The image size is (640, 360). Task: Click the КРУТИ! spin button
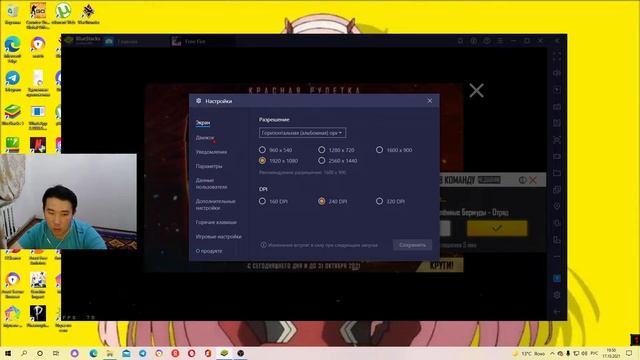click(442, 266)
